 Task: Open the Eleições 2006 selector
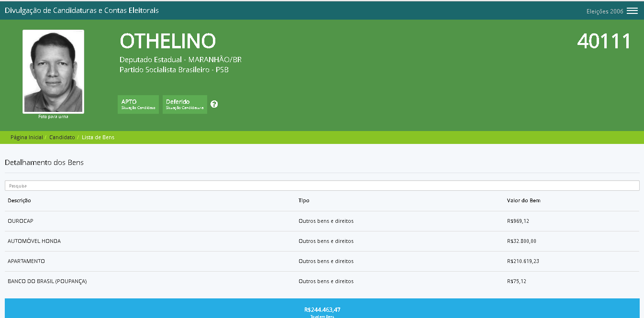tap(604, 11)
